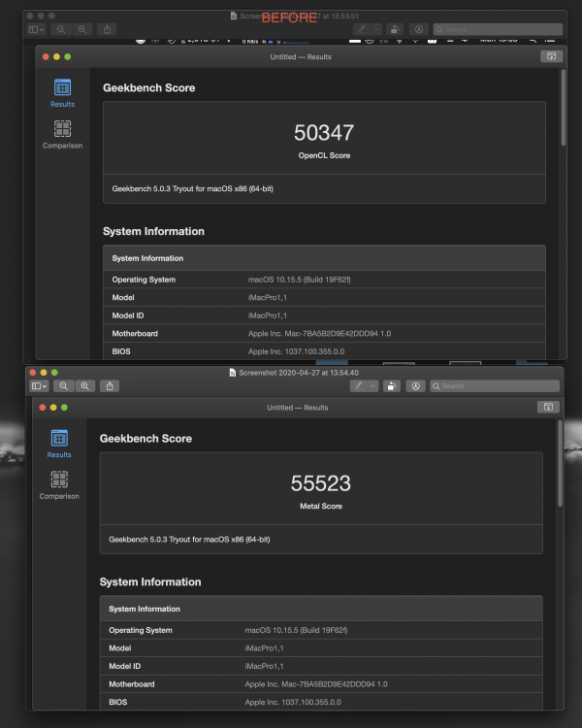This screenshot has height=728, width=582.
Task: Zoom in on the 13.53.51 Preview window
Action: (x=82, y=29)
